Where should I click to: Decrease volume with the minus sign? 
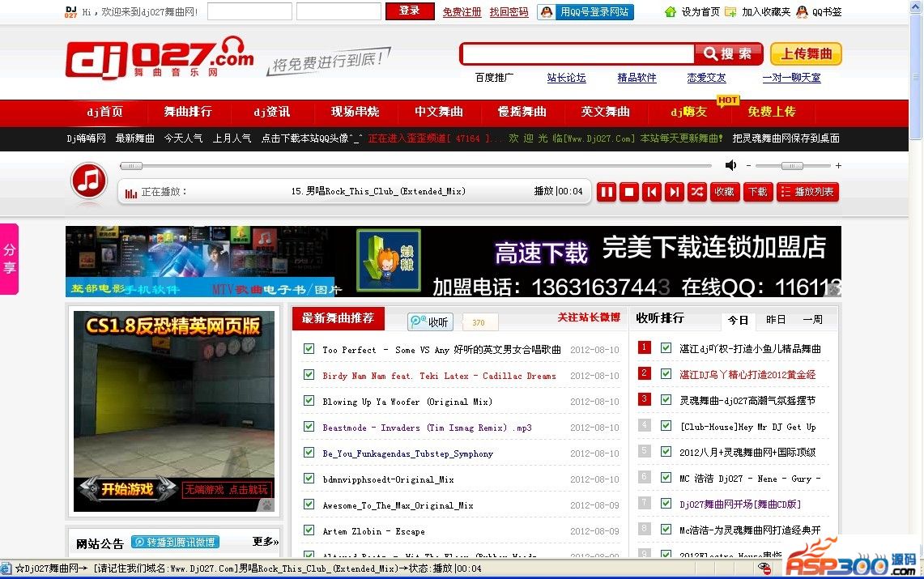pyautogui.click(x=748, y=165)
